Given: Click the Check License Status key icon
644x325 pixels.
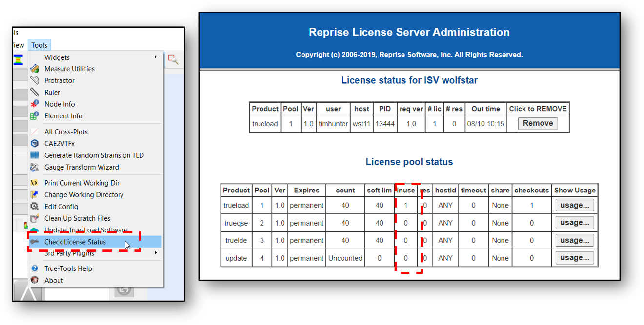Looking at the screenshot, I should pyautogui.click(x=35, y=242).
